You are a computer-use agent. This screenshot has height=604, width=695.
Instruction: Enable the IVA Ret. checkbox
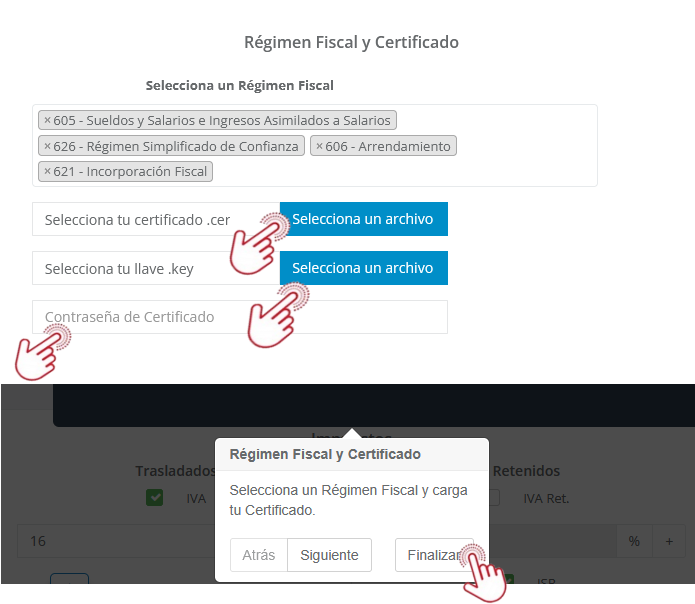[x=494, y=497]
